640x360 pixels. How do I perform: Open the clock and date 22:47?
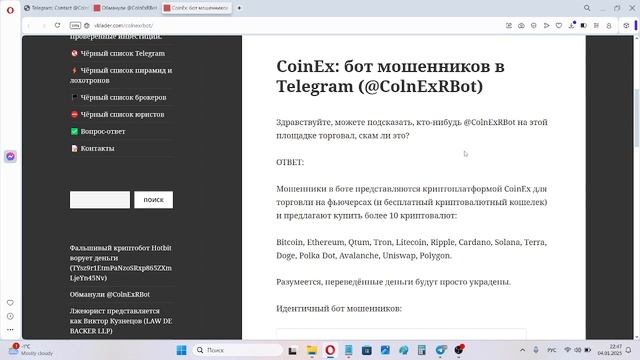609,350
